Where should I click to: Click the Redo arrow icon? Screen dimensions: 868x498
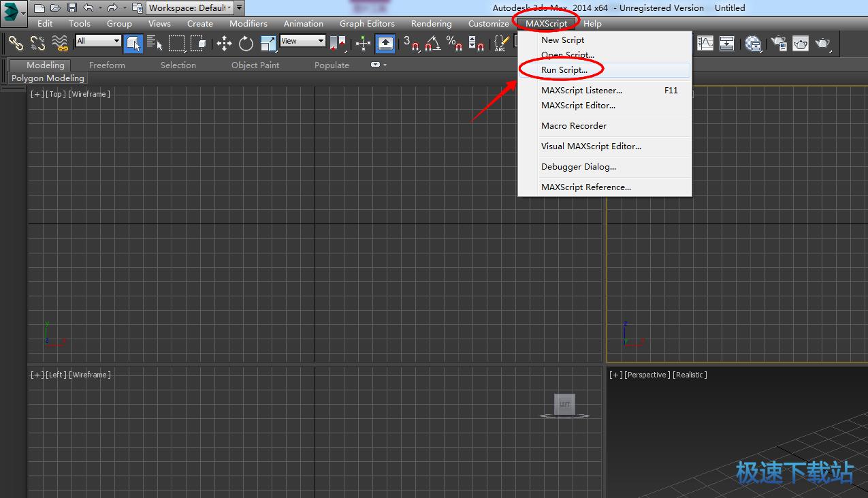click(x=112, y=8)
